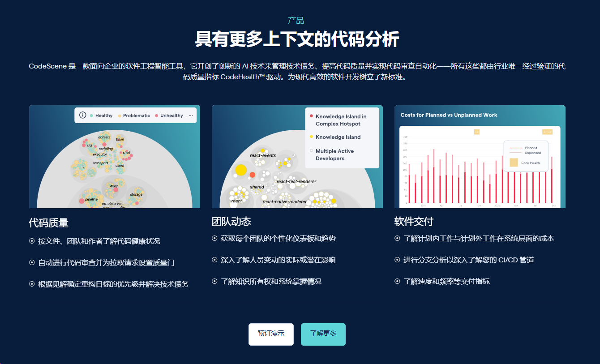Click bullet icon beside 根据见解确定重构目标的优先级
Viewport: 600px width, 364px height.
[x=32, y=284]
